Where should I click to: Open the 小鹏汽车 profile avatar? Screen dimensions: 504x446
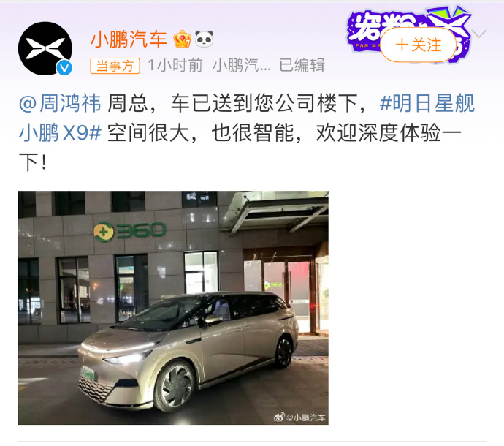(x=45, y=48)
